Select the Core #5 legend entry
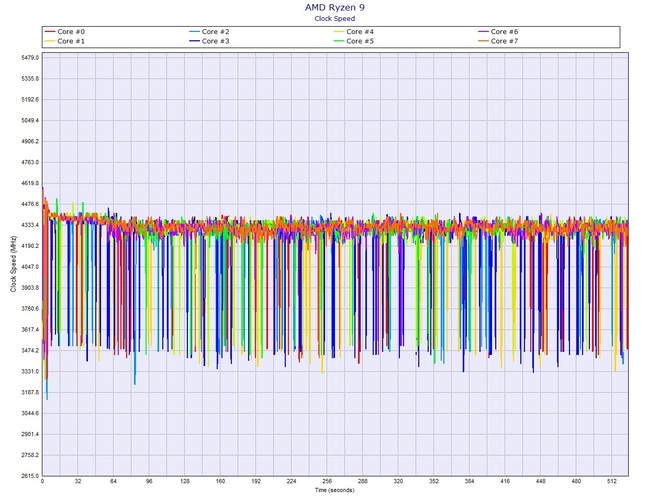Screen dimensions: 670x502 354,41
